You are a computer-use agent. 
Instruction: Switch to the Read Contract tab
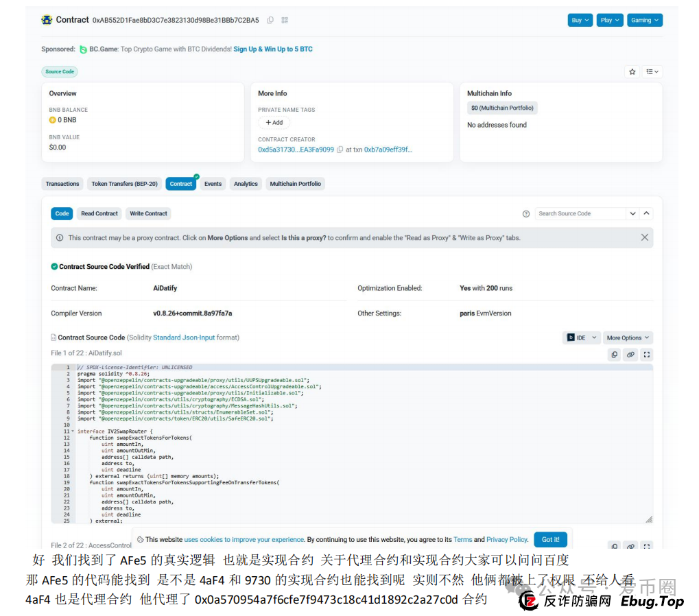[x=99, y=213]
